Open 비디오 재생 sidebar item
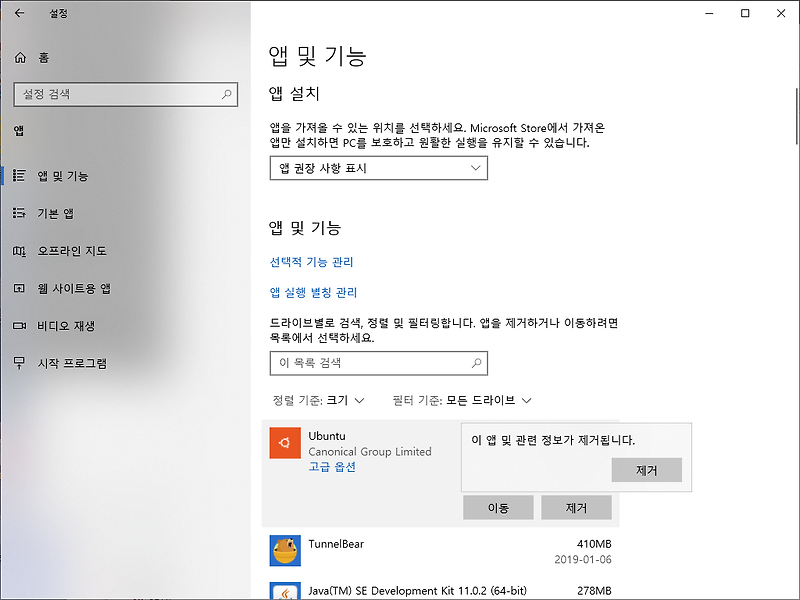The image size is (800, 600). [125, 326]
